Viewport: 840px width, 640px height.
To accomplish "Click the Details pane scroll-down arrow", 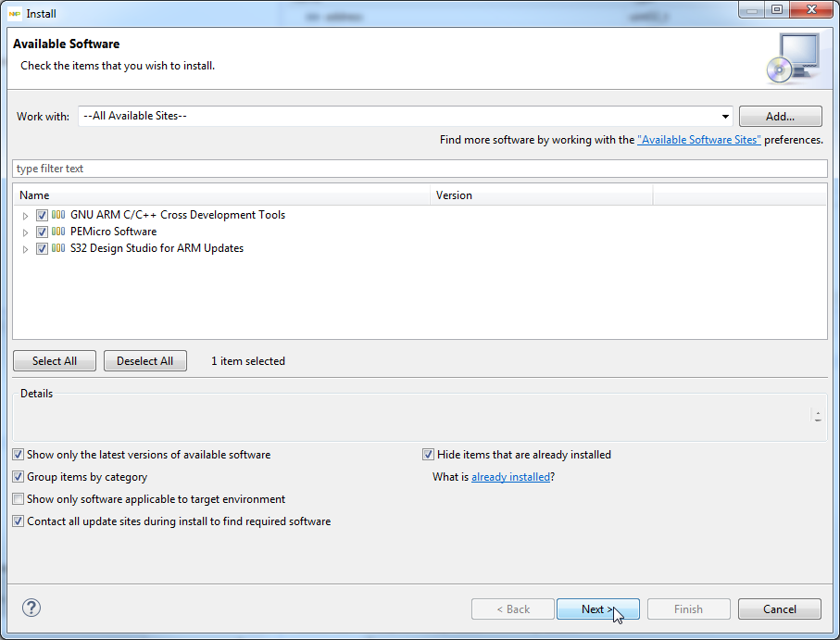I will click(818, 420).
